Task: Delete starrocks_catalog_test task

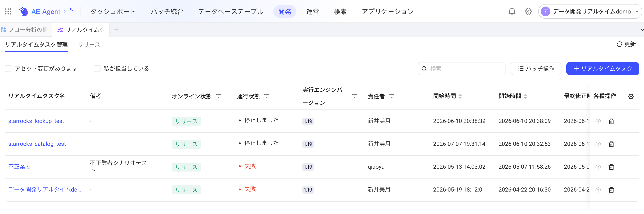Action: pyautogui.click(x=611, y=144)
